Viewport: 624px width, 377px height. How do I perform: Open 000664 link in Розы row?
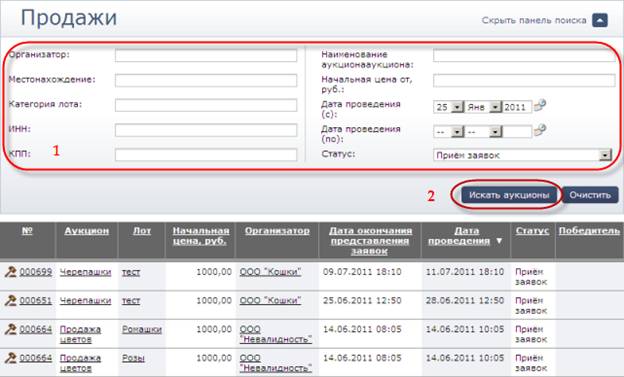(36, 358)
